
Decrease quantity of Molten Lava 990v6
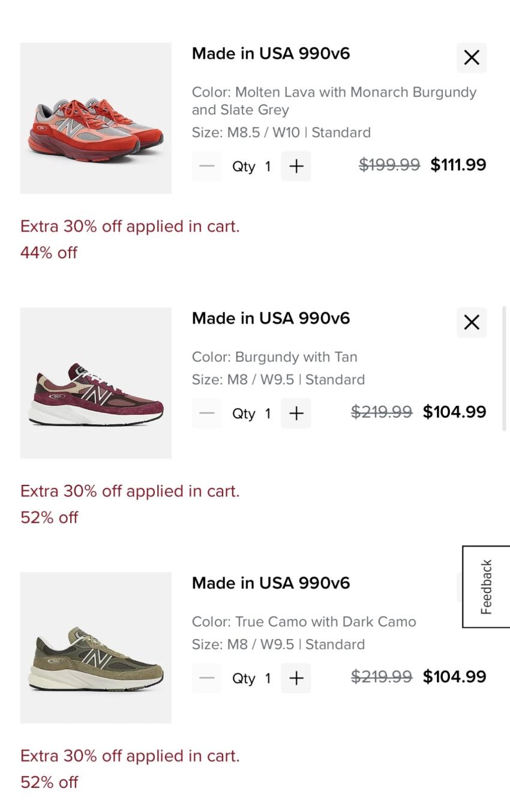coord(207,166)
